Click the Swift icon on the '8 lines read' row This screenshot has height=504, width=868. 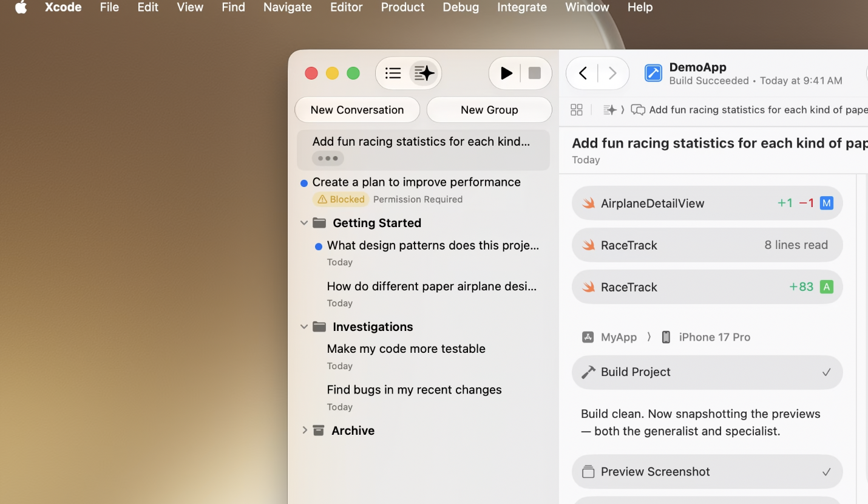click(x=588, y=245)
